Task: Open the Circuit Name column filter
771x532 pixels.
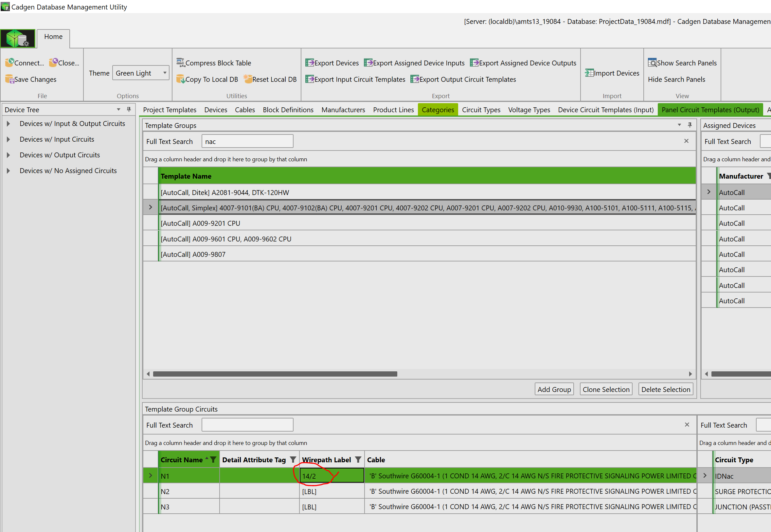Action: [x=213, y=460]
